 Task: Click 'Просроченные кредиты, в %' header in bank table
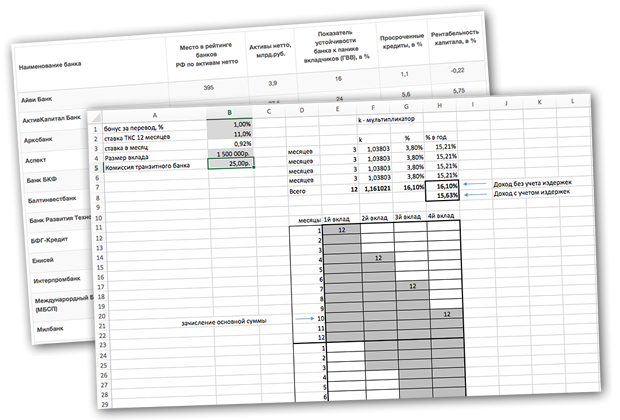click(x=402, y=41)
